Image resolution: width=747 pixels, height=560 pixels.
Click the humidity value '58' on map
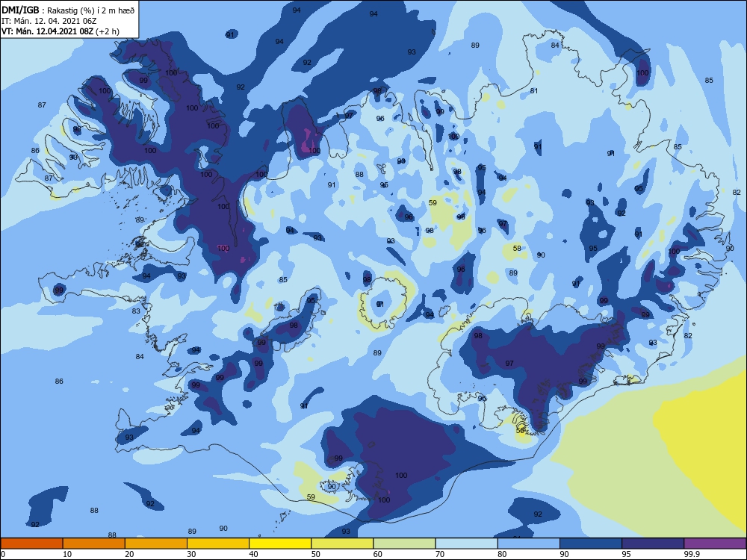517,248
